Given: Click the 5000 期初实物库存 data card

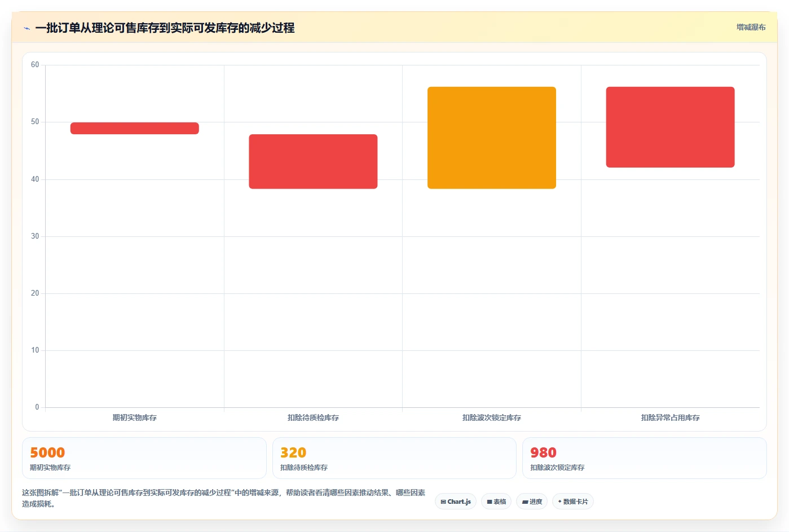Looking at the screenshot, I should [144, 458].
